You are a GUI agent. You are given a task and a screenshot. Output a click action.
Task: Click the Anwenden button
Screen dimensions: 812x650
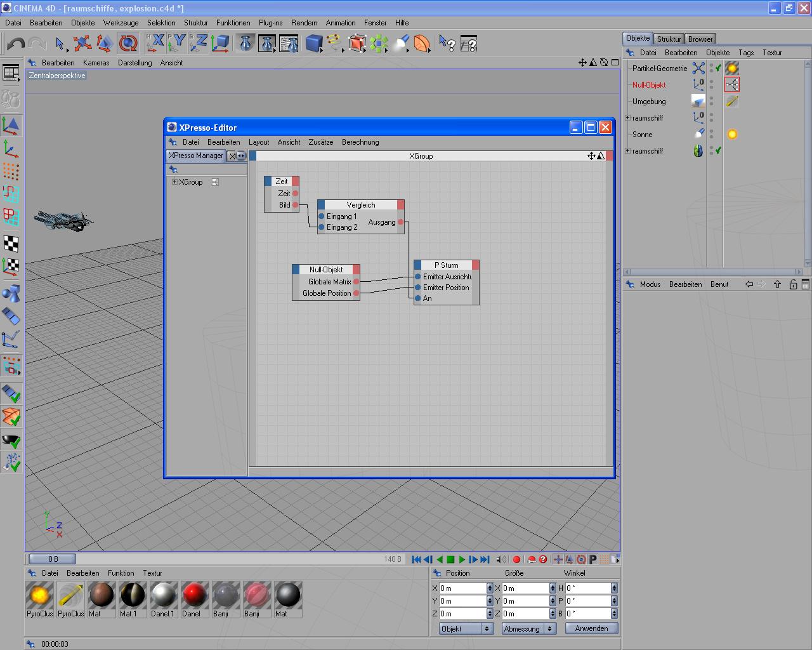pos(591,628)
